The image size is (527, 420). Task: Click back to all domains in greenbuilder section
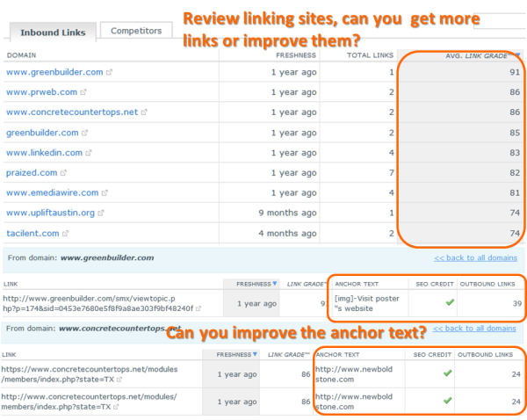tap(475, 258)
